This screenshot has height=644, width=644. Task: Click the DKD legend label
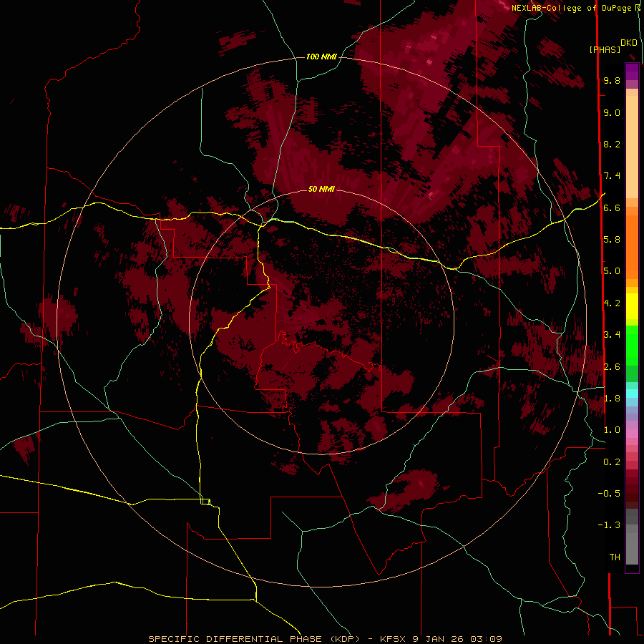[629, 43]
